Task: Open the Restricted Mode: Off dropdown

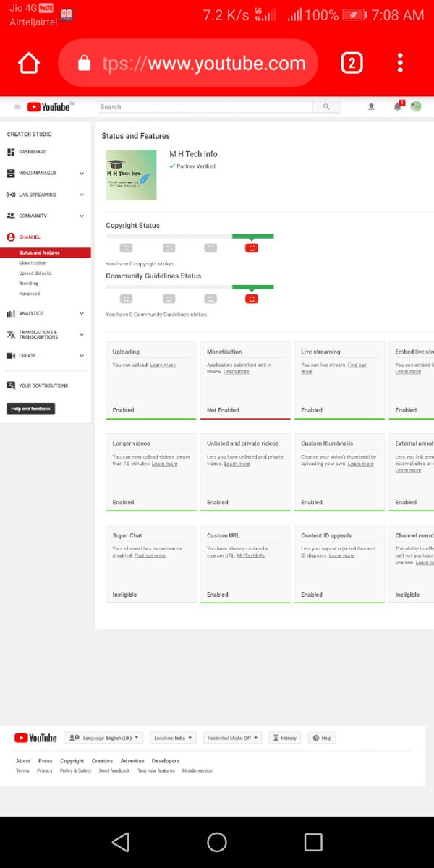Action: pos(232,738)
